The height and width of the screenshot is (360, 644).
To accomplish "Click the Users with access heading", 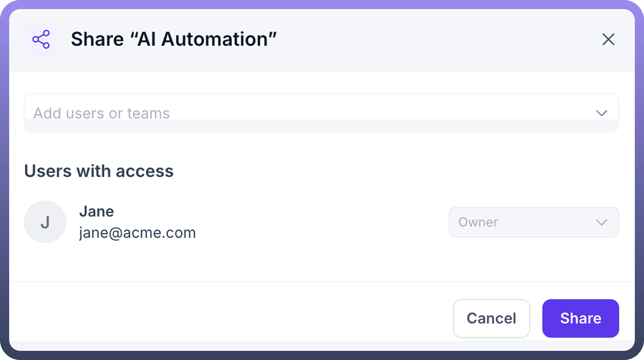I will (x=99, y=171).
